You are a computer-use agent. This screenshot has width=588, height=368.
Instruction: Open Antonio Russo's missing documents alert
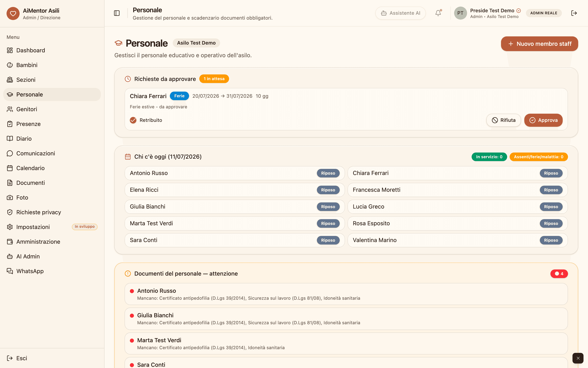(346, 294)
